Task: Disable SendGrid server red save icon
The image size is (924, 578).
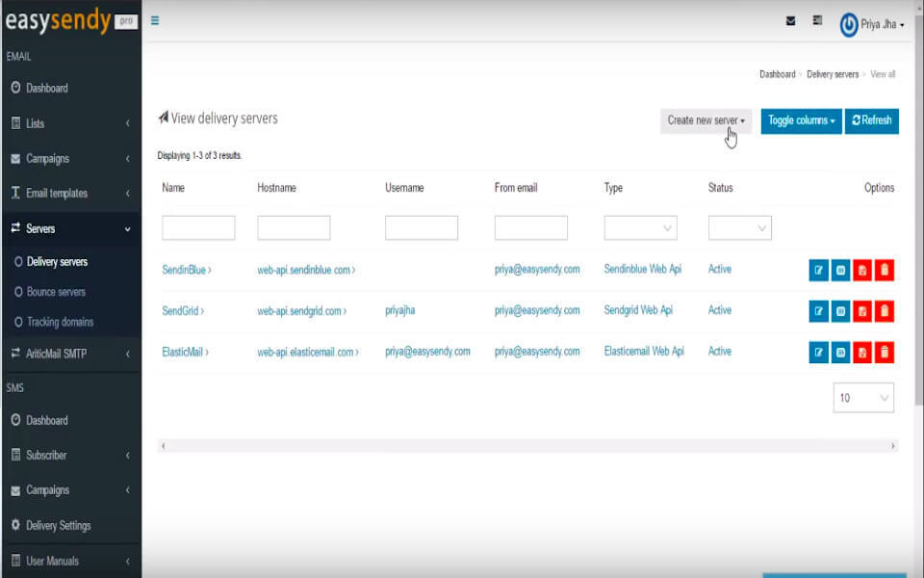Action: 862,311
